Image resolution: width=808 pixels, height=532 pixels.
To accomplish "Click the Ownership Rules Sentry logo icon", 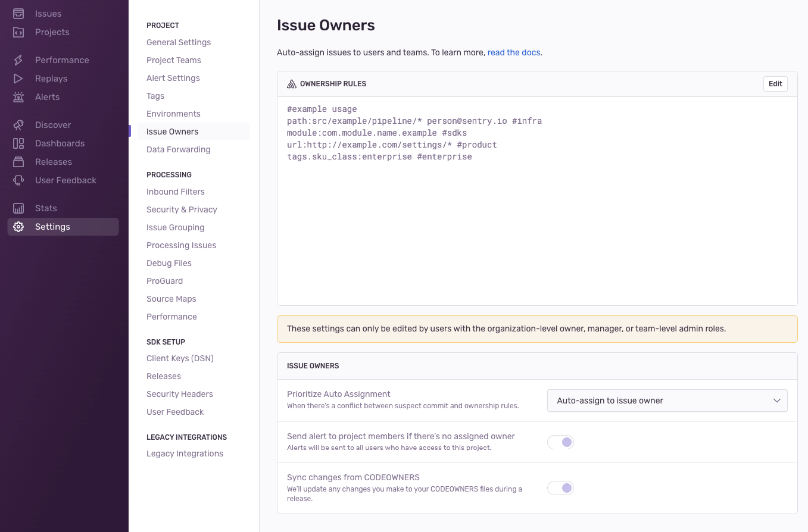I will pyautogui.click(x=292, y=84).
